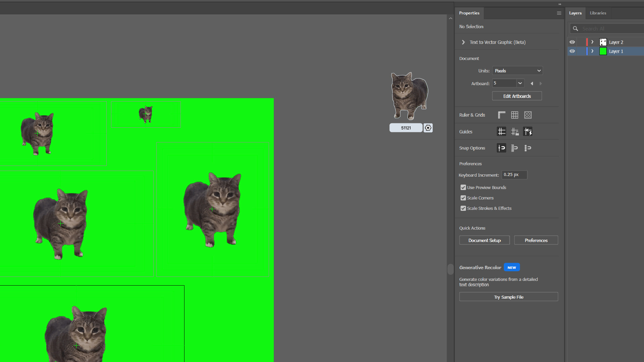Select the Properties tab
Viewport: 644px width, 362px height.
tap(469, 13)
